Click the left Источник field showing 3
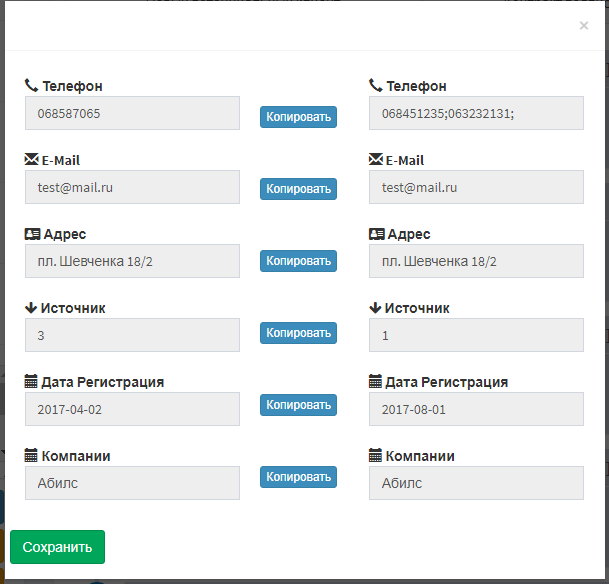The height and width of the screenshot is (584, 609). 132,335
